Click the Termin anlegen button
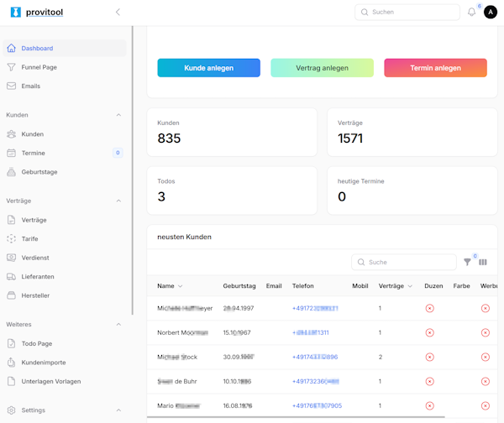The height and width of the screenshot is (423, 504). [435, 68]
